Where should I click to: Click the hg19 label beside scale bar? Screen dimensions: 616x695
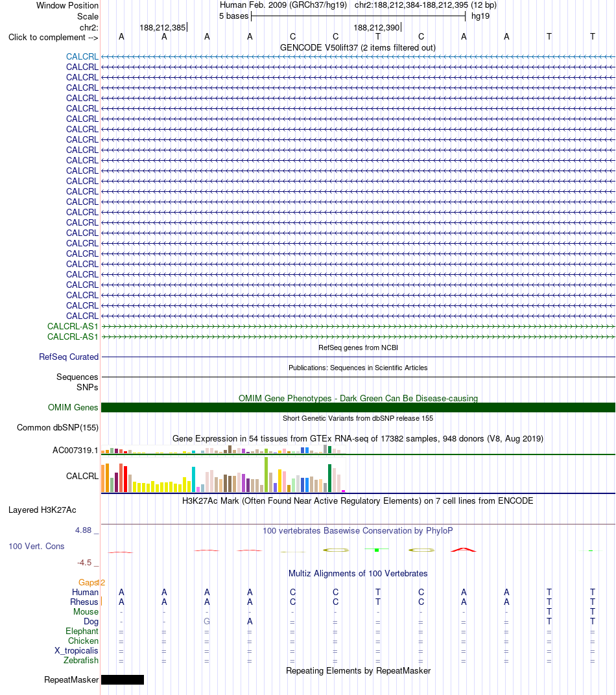click(480, 16)
